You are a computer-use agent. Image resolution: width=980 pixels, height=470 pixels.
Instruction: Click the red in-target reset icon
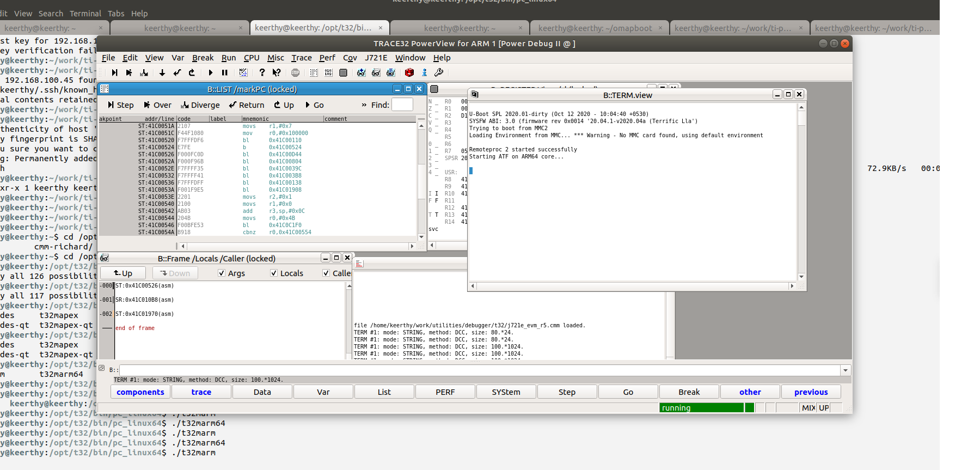[409, 72]
